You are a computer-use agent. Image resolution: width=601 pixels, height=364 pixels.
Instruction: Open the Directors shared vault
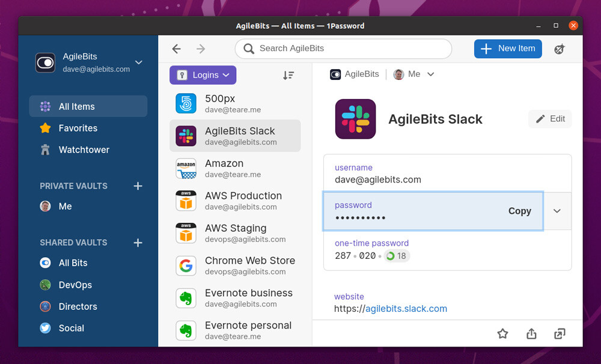point(88,306)
